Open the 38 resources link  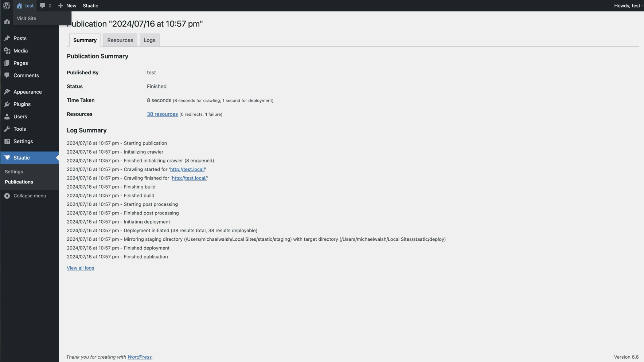coord(162,114)
